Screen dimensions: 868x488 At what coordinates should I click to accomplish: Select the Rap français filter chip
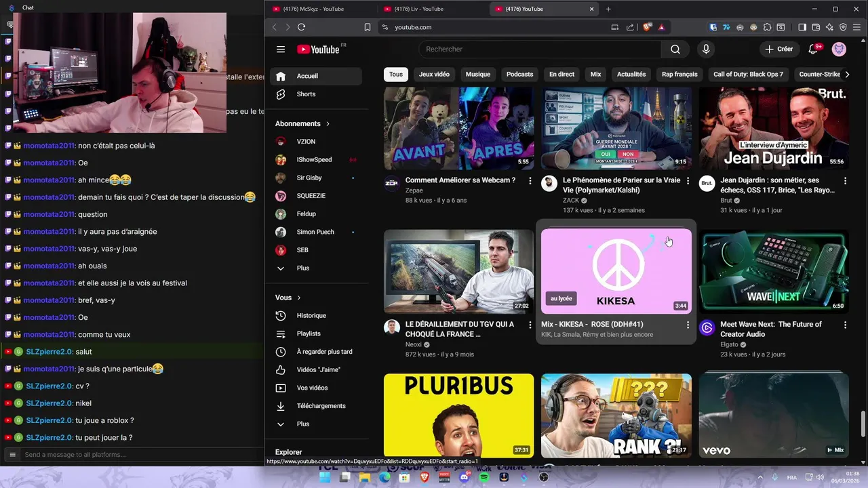[x=679, y=75]
